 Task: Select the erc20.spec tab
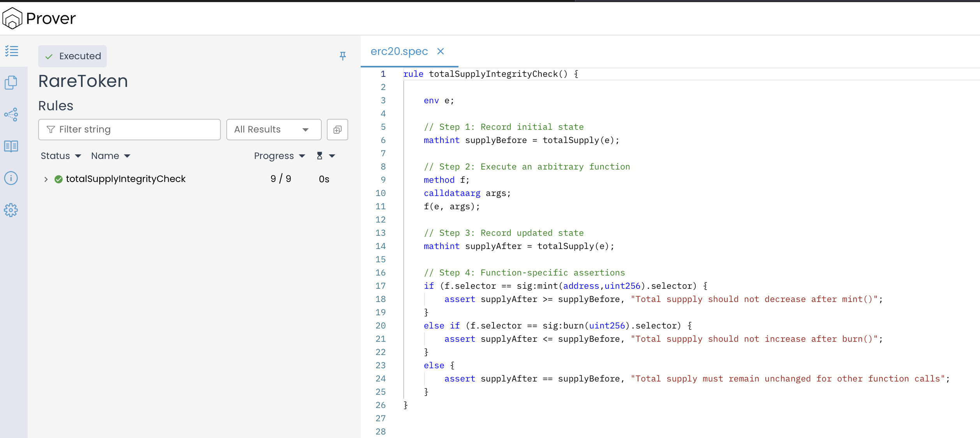399,51
